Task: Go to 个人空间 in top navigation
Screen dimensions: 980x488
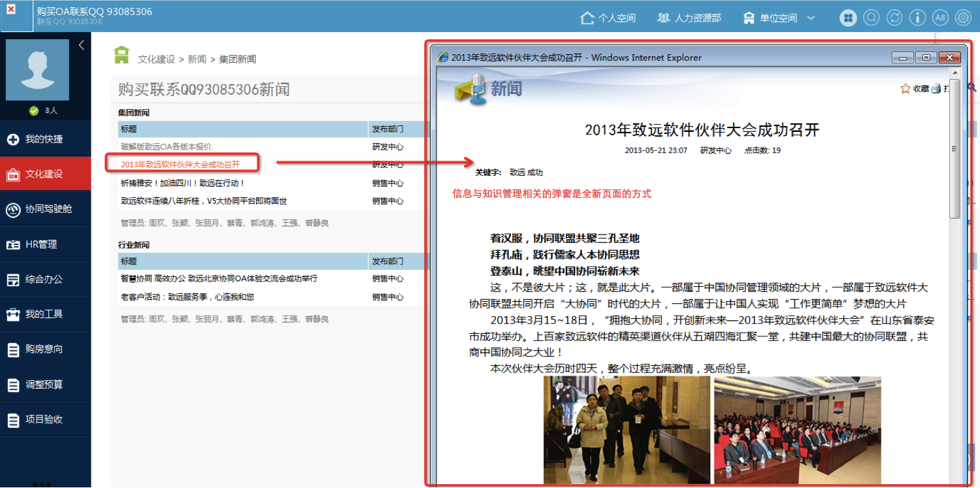Action: [x=608, y=18]
